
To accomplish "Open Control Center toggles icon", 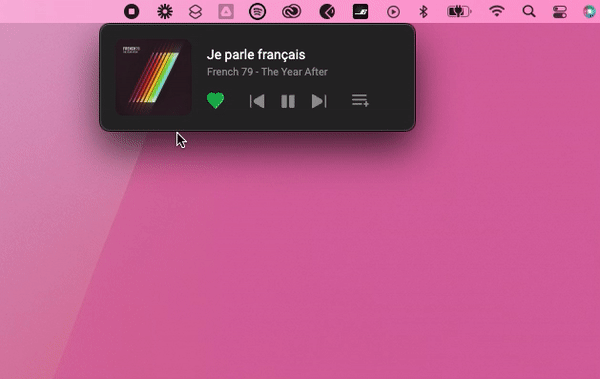I will coord(560,12).
